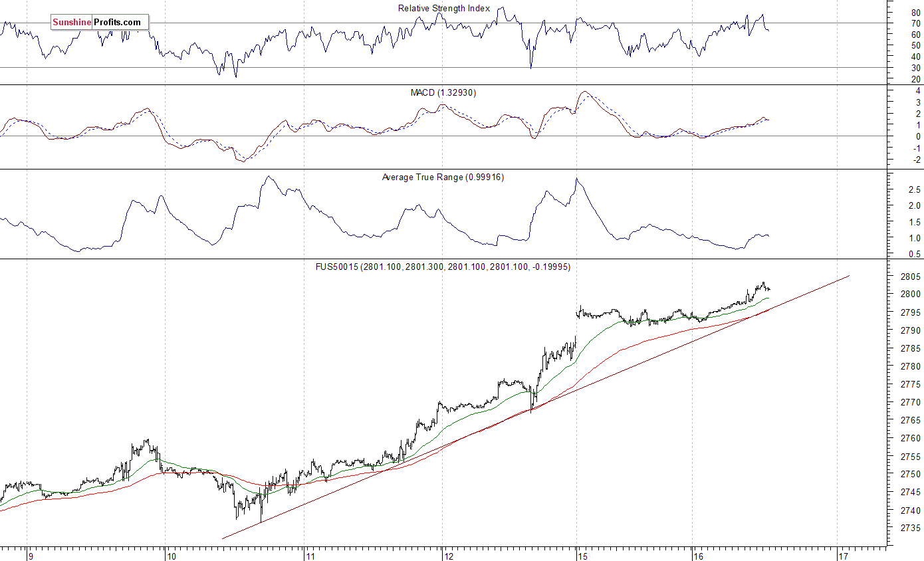Click the 2750 price axis label
This screenshot has height=561, width=924.
pyautogui.click(x=910, y=475)
